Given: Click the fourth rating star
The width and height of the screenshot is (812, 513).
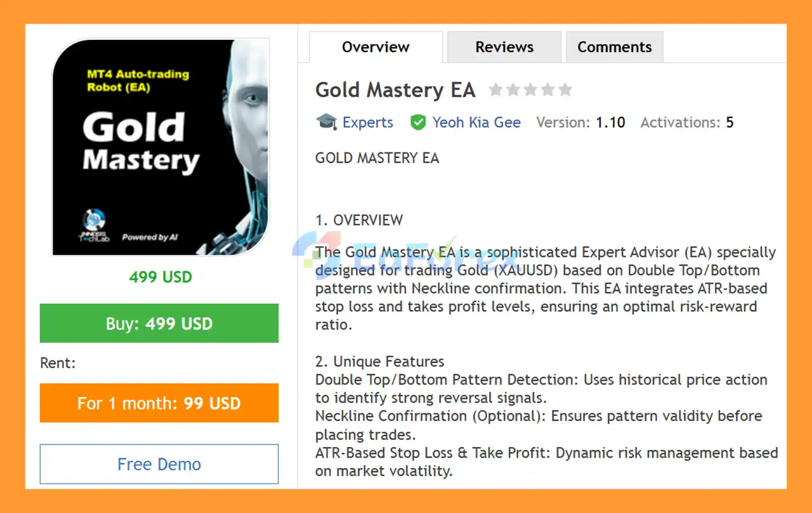Looking at the screenshot, I should [548, 90].
